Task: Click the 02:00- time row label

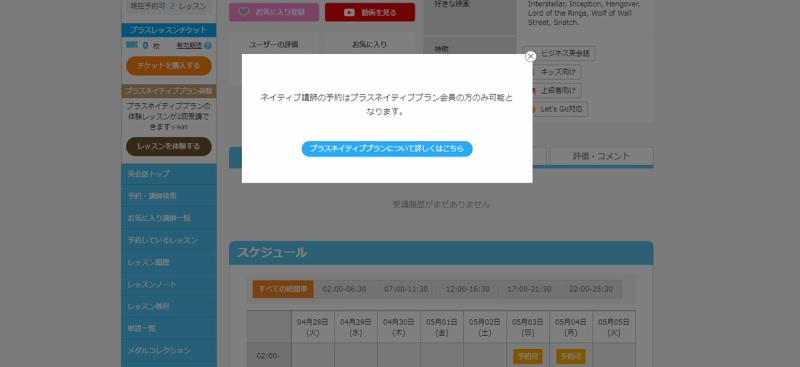Action: (269, 356)
